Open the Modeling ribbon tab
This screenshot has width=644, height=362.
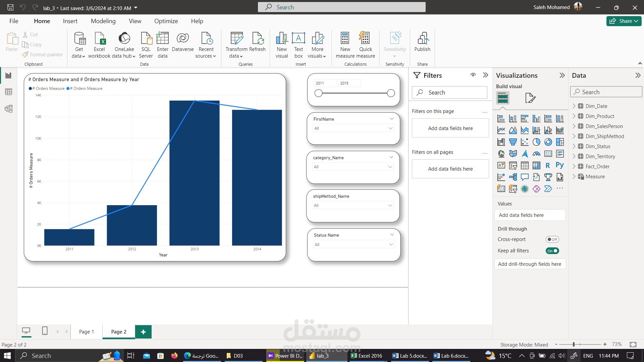point(103,21)
